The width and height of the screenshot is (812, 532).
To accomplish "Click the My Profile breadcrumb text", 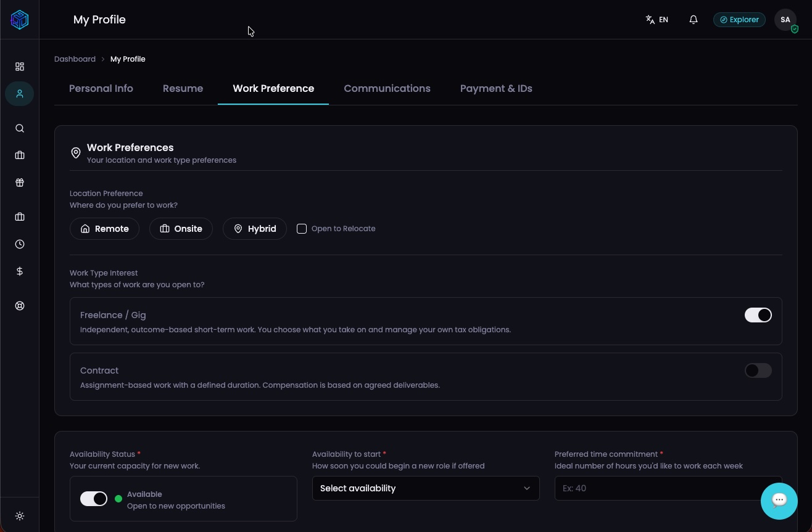I will point(128,59).
